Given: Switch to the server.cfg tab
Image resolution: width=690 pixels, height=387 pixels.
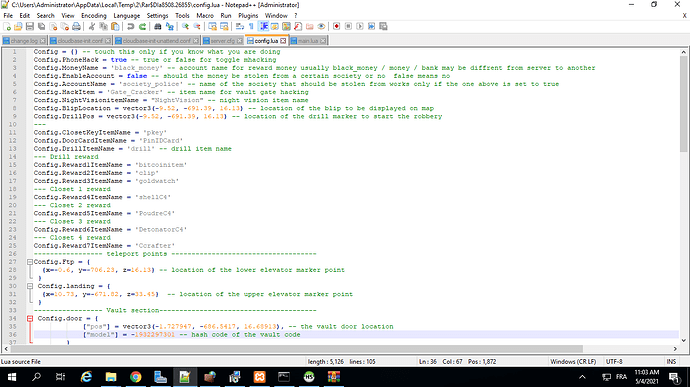Looking at the screenshot, I should (x=223, y=41).
